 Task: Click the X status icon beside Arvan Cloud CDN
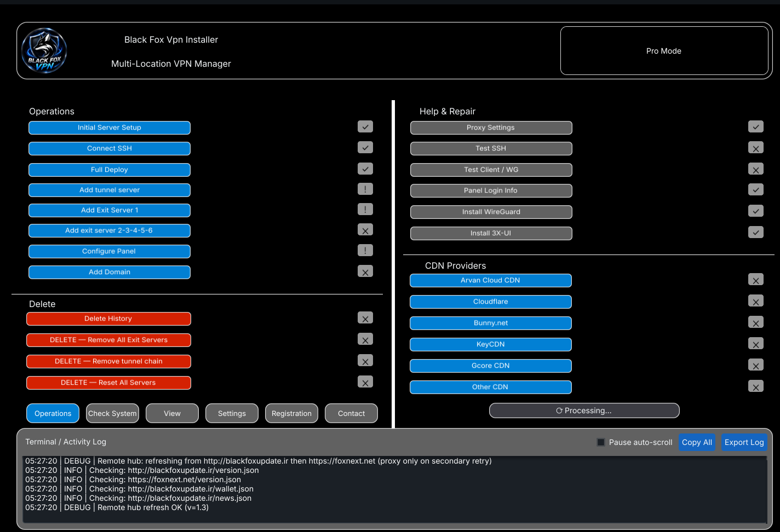[x=756, y=280]
